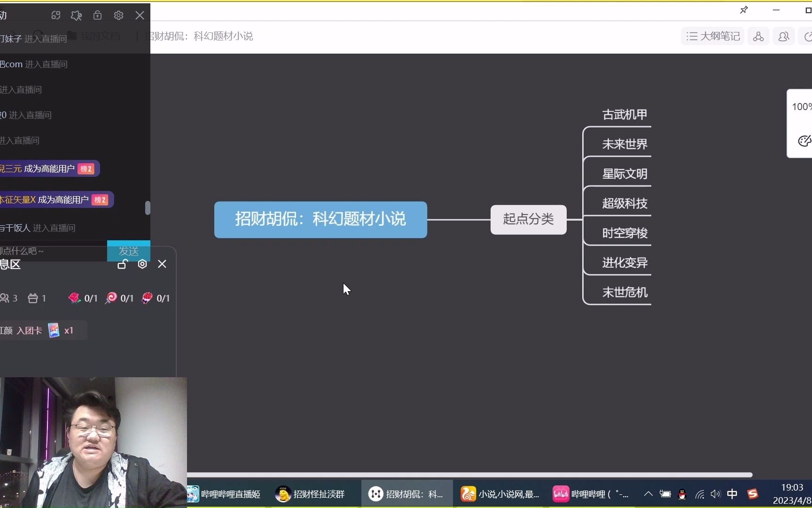Click the 榜2 badge beside the 三元 user
Viewport: 812px width, 508px height.
point(86,169)
